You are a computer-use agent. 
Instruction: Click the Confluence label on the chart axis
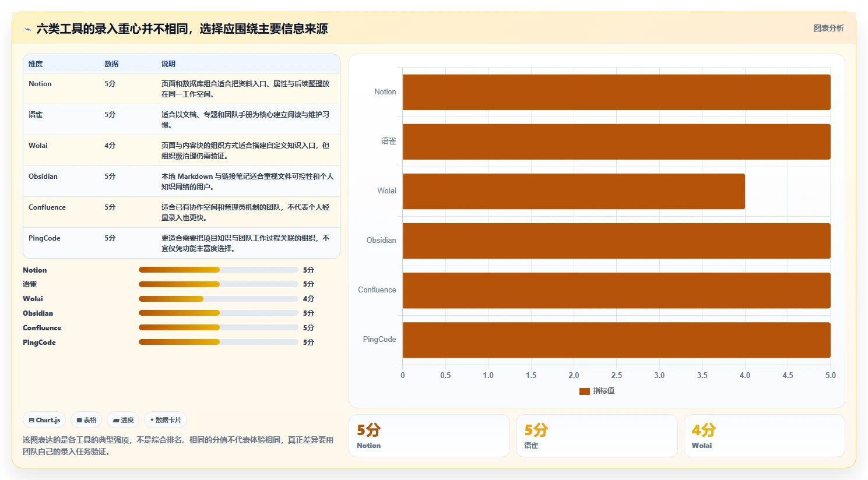tap(377, 290)
